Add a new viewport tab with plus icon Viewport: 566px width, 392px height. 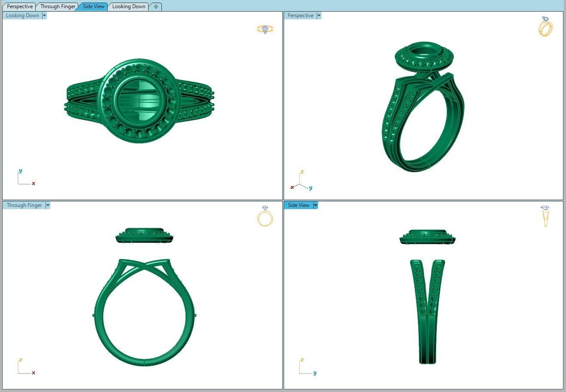(x=156, y=6)
